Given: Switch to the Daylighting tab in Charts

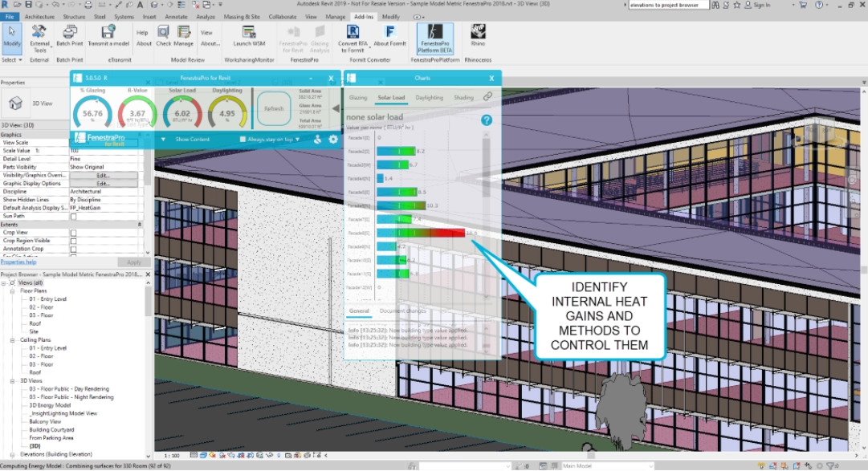Looking at the screenshot, I should tap(429, 97).
